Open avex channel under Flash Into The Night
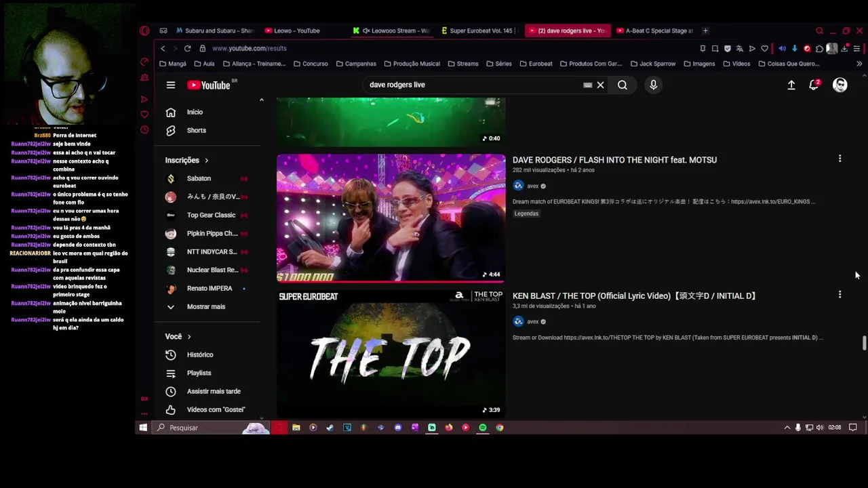Image resolution: width=868 pixels, height=488 pixels. (532, 186)
